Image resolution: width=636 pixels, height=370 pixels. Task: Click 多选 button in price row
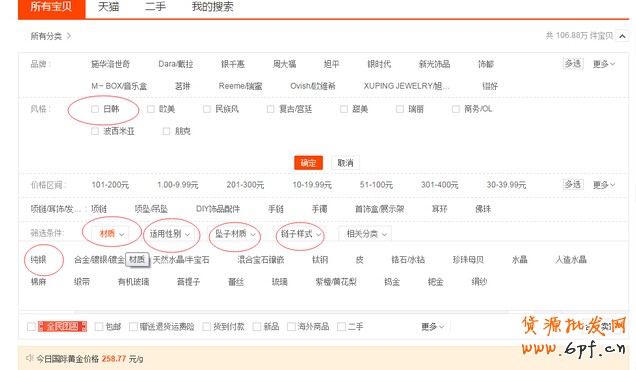pyautogui.click(x=573, y=185)
